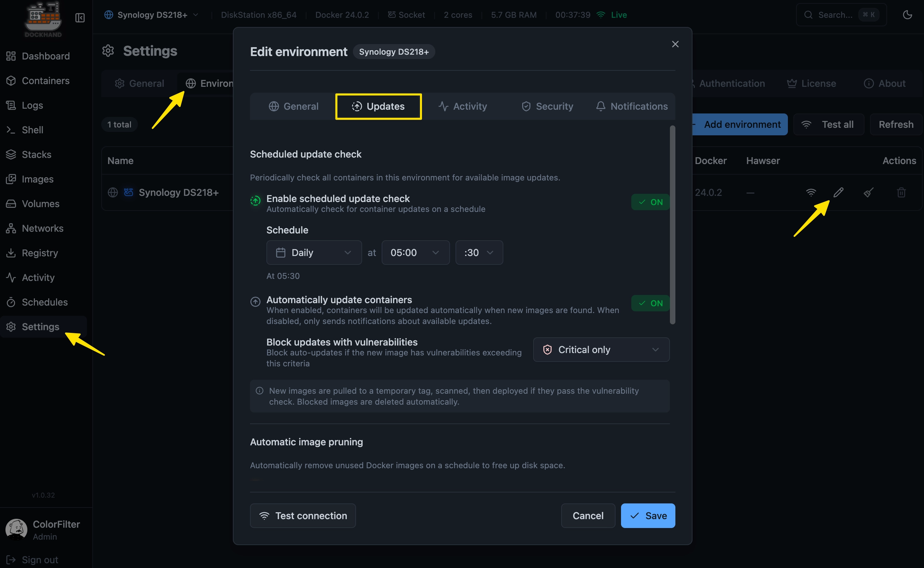The height and width of the screenshot is (568, 924).
Task: Click the green Live wifi icon
Action: [x=601, y=15]
